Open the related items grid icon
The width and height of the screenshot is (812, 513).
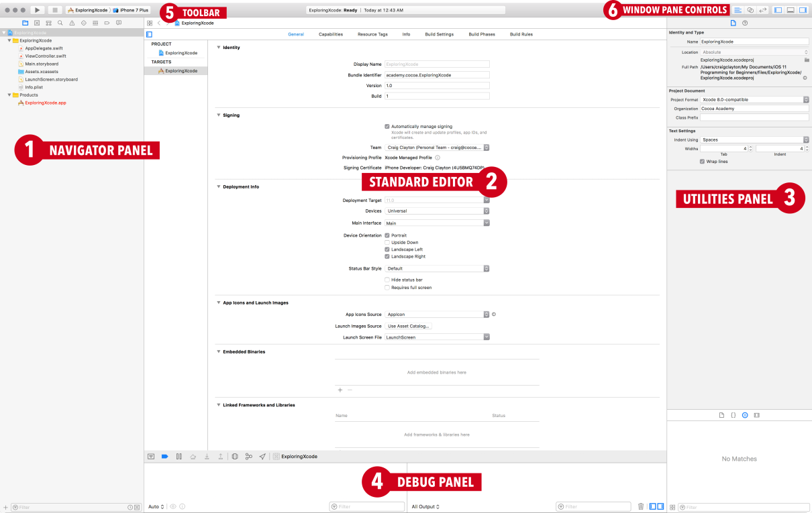pyautogui.click(x=150, y=23)
